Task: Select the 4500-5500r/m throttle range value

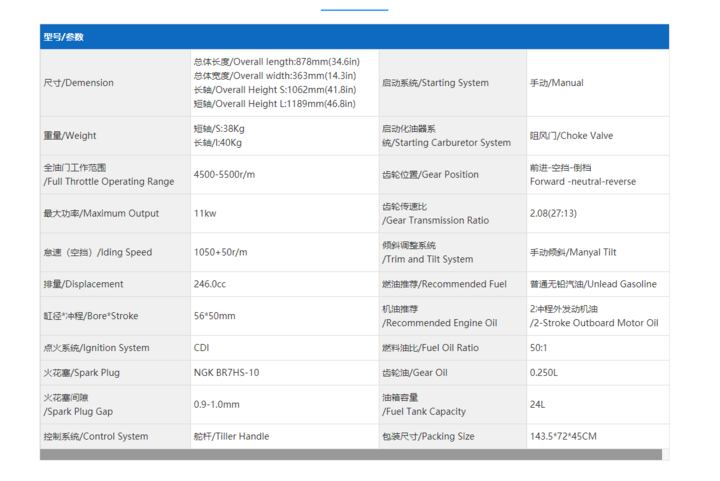Action: pyautogui.click(x=224, y=174)
